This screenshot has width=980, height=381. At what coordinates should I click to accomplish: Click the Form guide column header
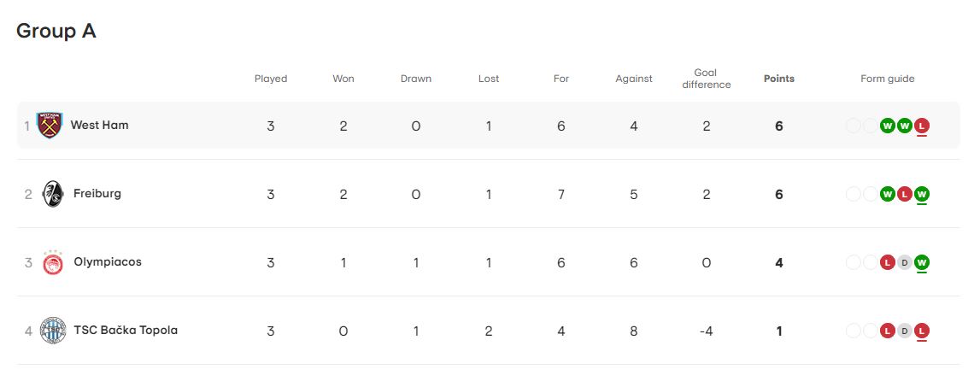pos(888,79)
